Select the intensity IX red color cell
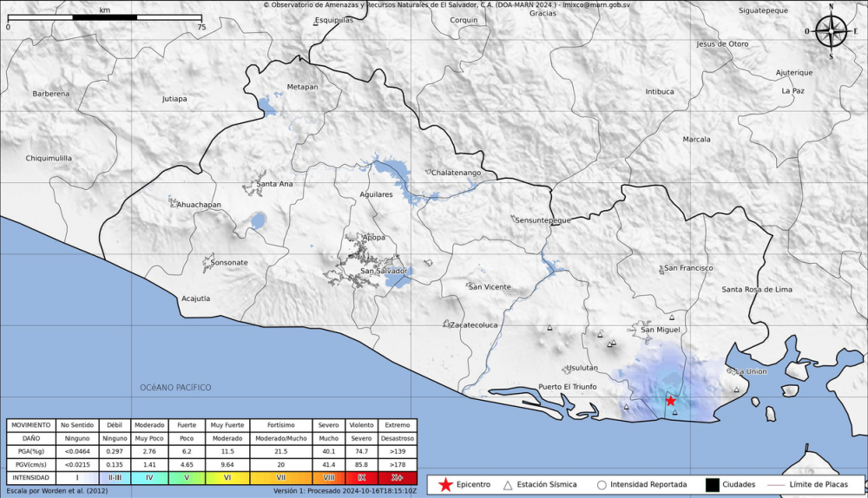The image size is (868, 498). [x=361, y=478]
